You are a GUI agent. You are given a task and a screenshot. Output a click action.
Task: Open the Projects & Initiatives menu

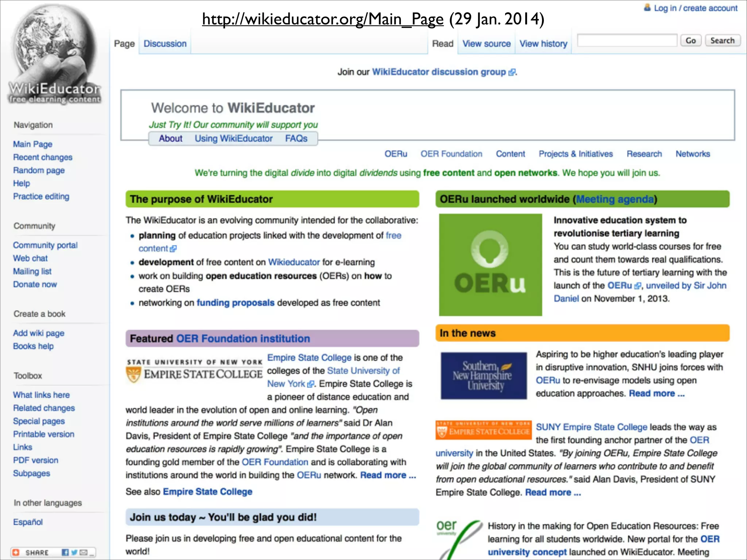(x=575, y=153)
